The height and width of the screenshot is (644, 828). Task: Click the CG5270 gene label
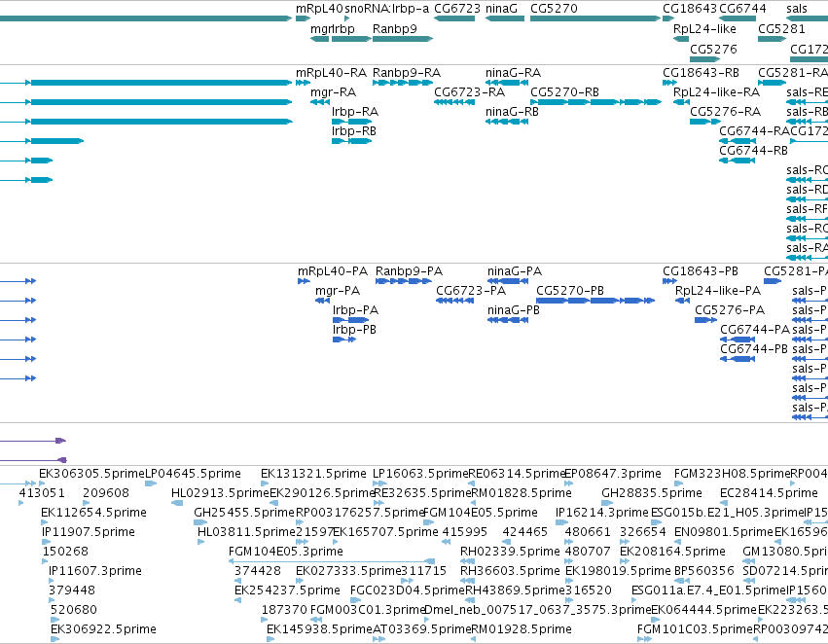pyautogui.click(x=554, y=9)
